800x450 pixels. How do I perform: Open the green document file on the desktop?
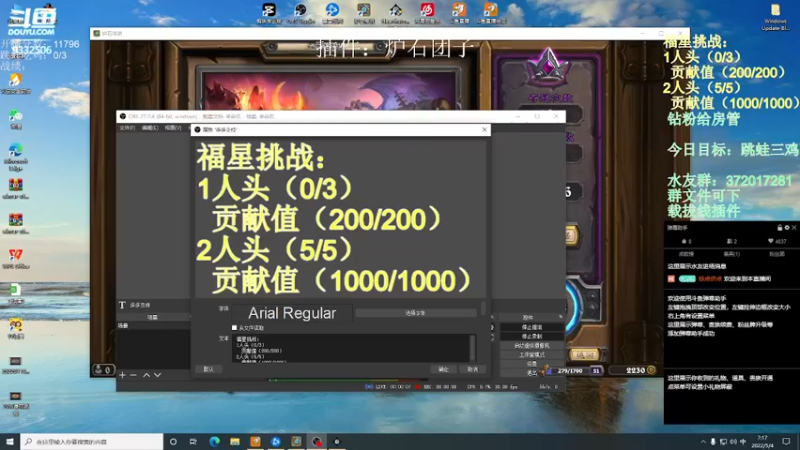tap(15, 289)
